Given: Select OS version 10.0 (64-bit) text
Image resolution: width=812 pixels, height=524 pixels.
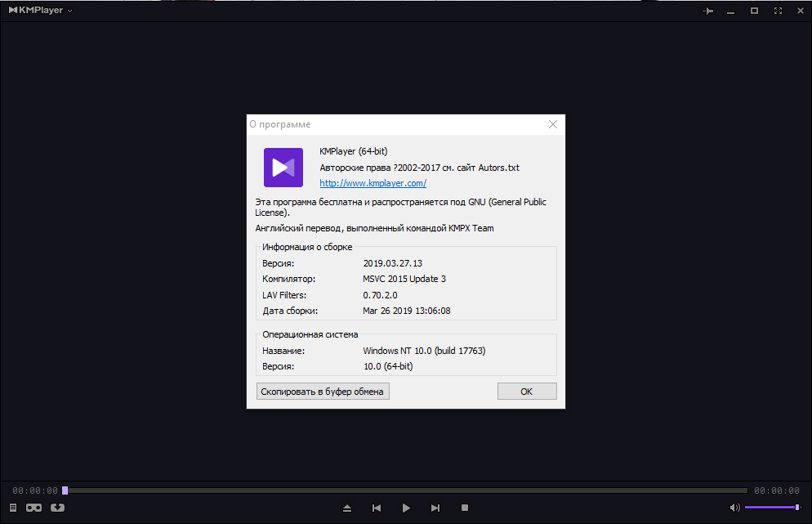Looking at the screenshot, I should [x=388, y=366].
